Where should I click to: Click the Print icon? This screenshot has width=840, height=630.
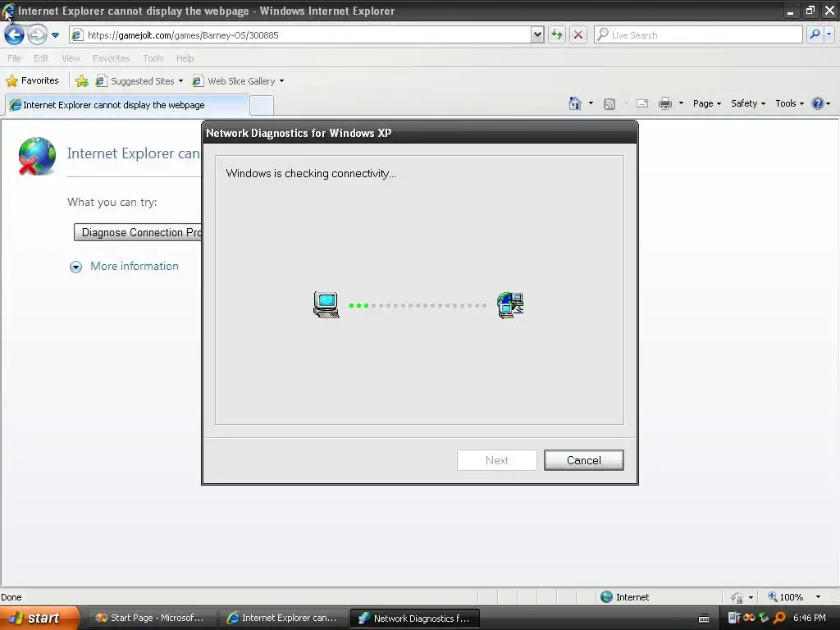(x=665, y=103)
